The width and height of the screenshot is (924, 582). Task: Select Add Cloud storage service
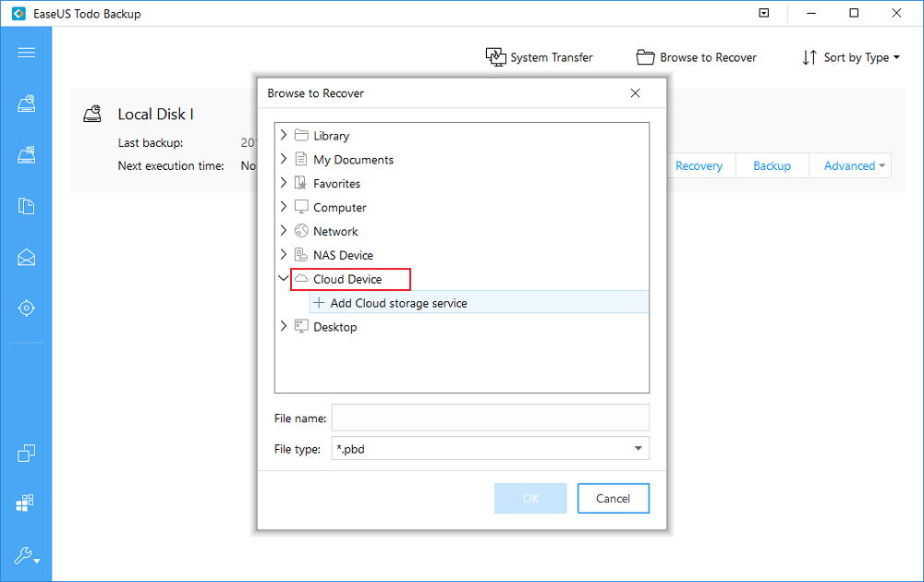[x=398, y=303]
